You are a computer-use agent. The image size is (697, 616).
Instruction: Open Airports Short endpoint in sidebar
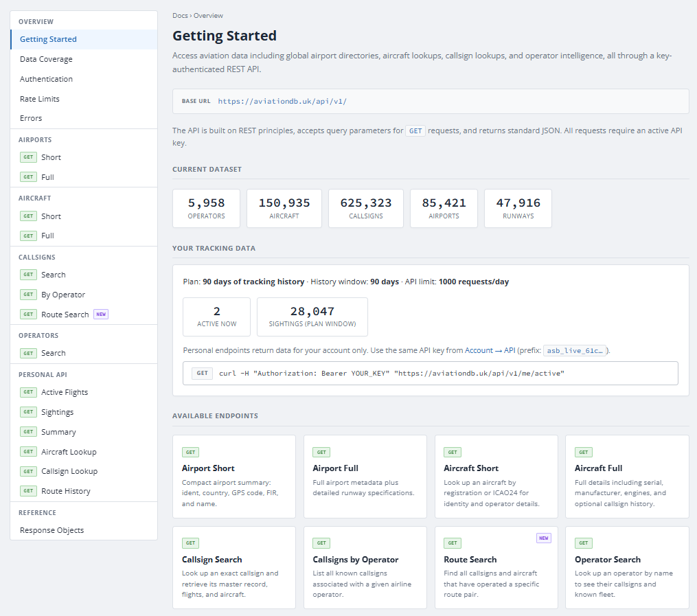point(84,157)
